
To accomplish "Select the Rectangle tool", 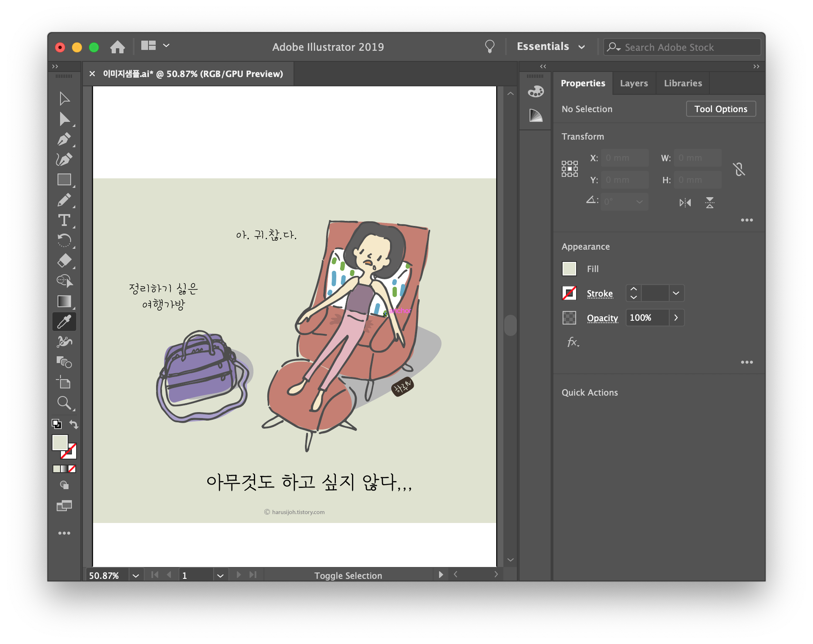I will (64, 180).
